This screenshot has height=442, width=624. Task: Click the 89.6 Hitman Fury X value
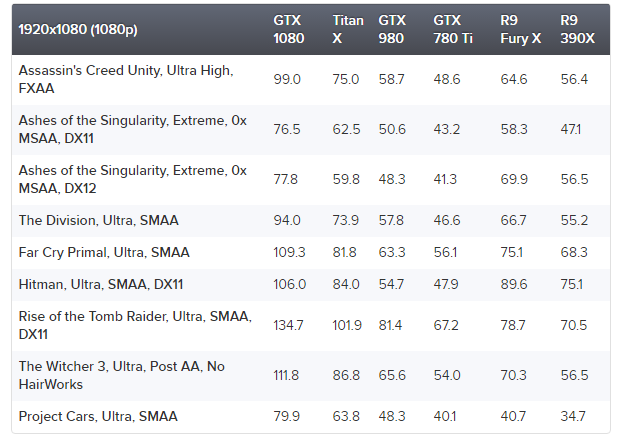(x=514, y=284)
